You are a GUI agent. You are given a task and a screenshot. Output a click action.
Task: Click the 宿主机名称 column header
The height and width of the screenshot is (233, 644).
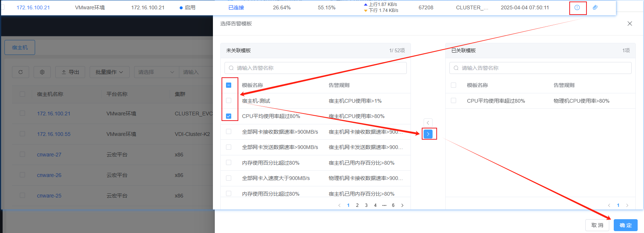pos(50,94)
